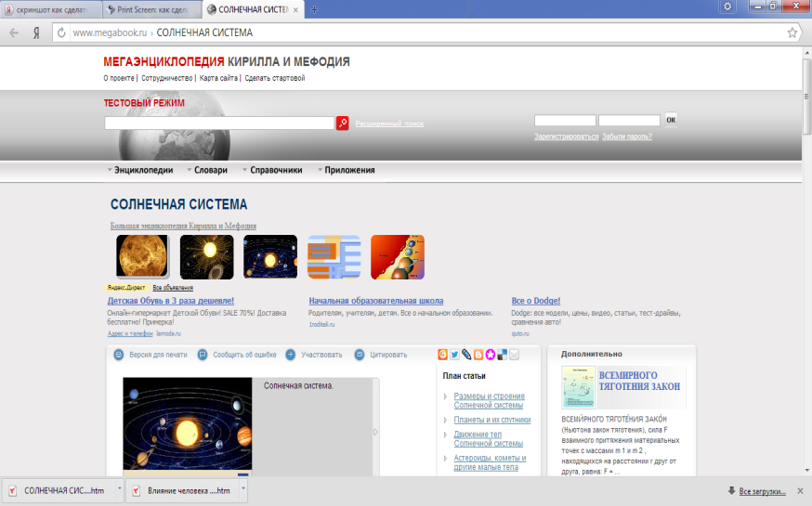Click the Yandex 'Я' home icon
812x506 pixels.
36,33
